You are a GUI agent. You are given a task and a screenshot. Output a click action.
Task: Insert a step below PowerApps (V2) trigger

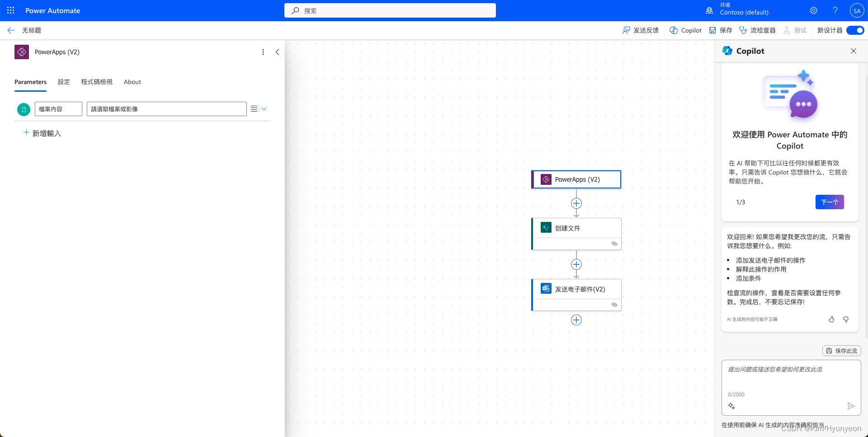pyautogui.click(x=576, y=203)
